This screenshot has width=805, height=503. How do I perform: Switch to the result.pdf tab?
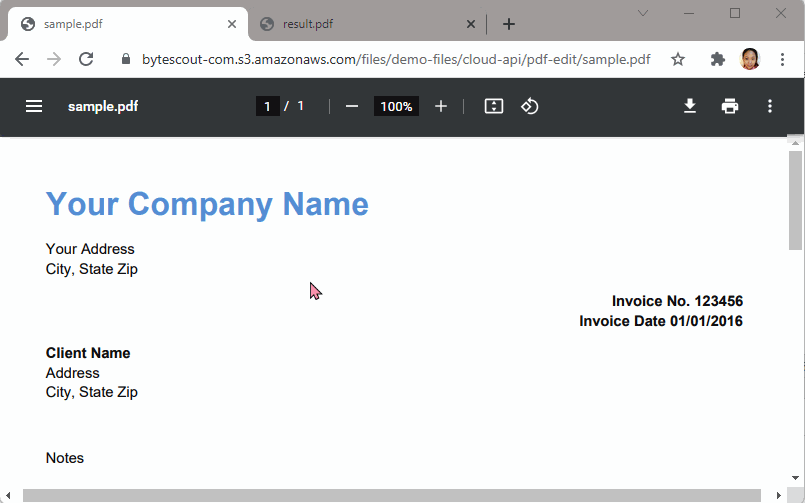point(367,24)
